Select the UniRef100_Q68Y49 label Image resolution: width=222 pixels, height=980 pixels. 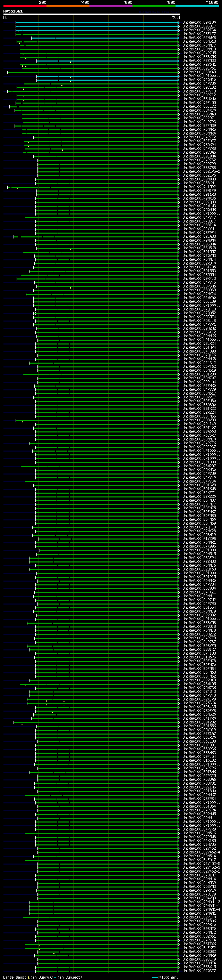tap(199, 72)
